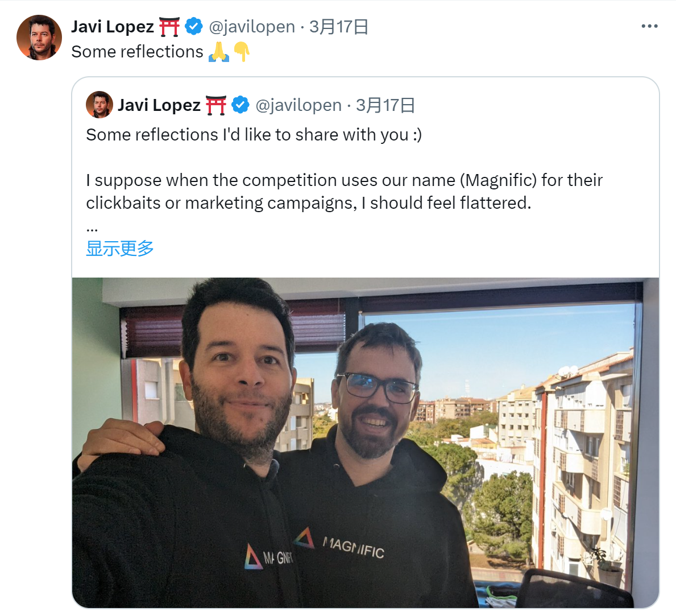Open the quoted tweet's 3月17日 date
This screenshot has height=616, width=676.
pos(385,105)
